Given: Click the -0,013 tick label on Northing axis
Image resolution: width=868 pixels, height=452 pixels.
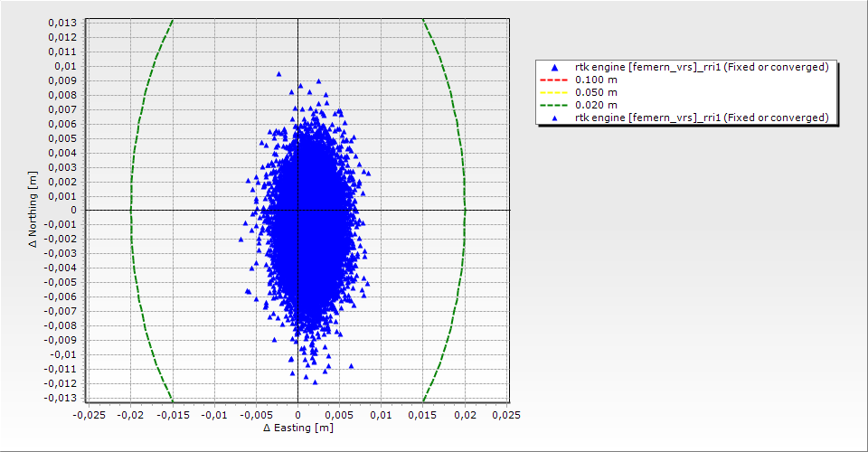Looking at the screenshot, I should (61, 398).
